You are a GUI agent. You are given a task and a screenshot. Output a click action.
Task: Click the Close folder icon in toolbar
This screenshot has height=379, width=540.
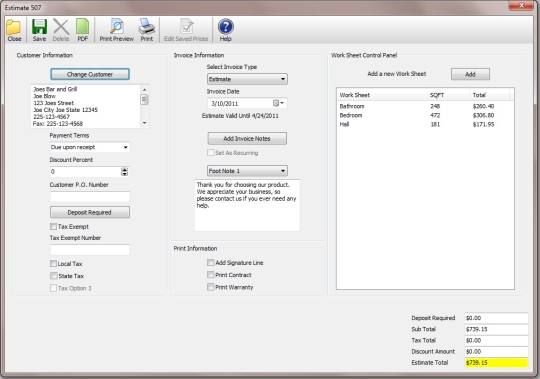pos(14,28)
